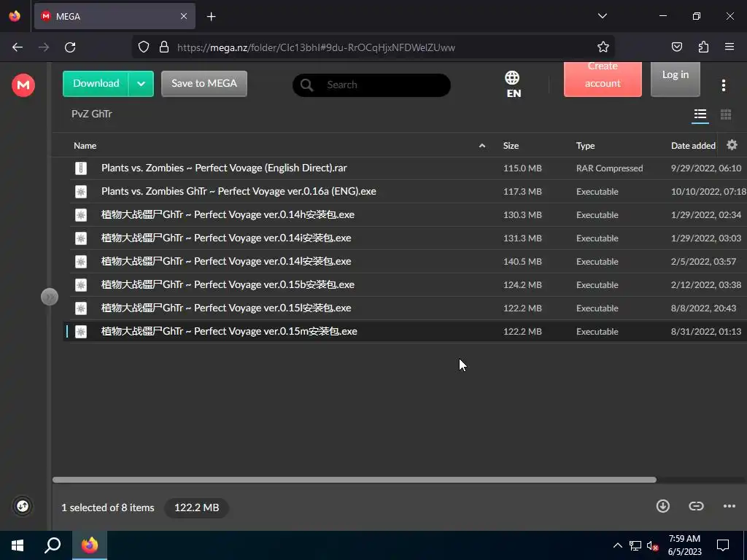Open a new tab
747x560 pixels.
click(211, 17)
